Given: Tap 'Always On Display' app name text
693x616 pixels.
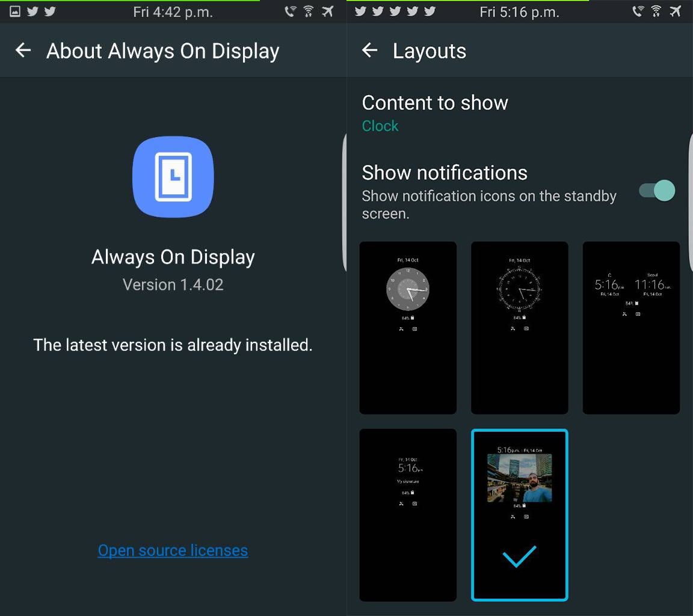Looking at the screenshot, I should pyautogui.click(x=173, y=257).
